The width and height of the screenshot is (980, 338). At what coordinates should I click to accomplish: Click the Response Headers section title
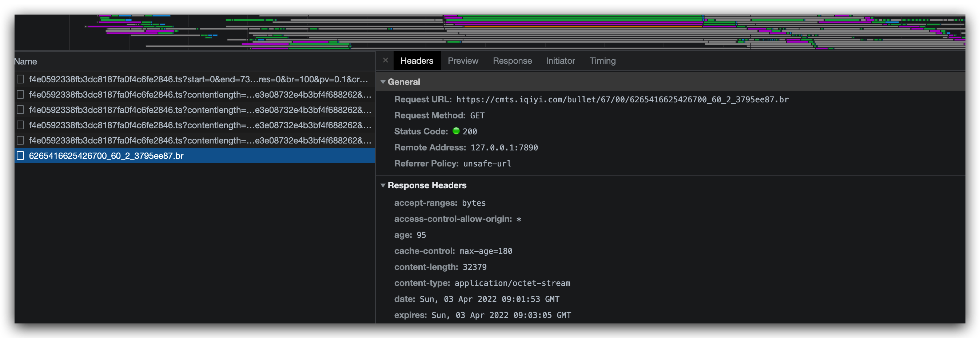click(x=427, y=186)
